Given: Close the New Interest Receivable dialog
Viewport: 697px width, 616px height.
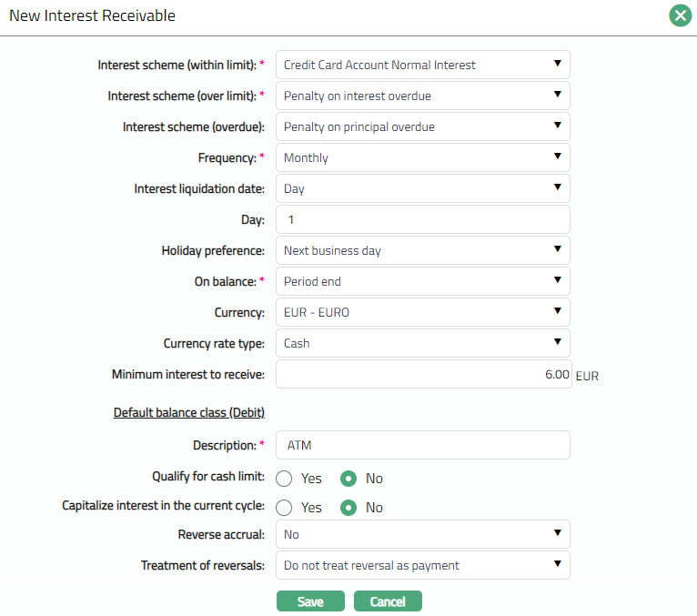Looking at the screenshot, I should 679,16.
